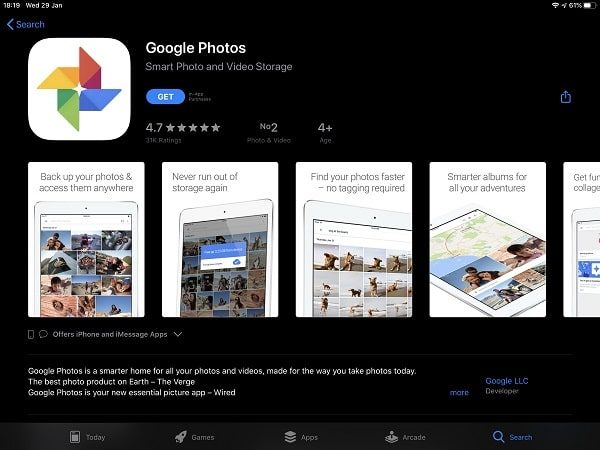Tap the Arcade joystick icon
The image size is (600, 450).
[391, 437]
